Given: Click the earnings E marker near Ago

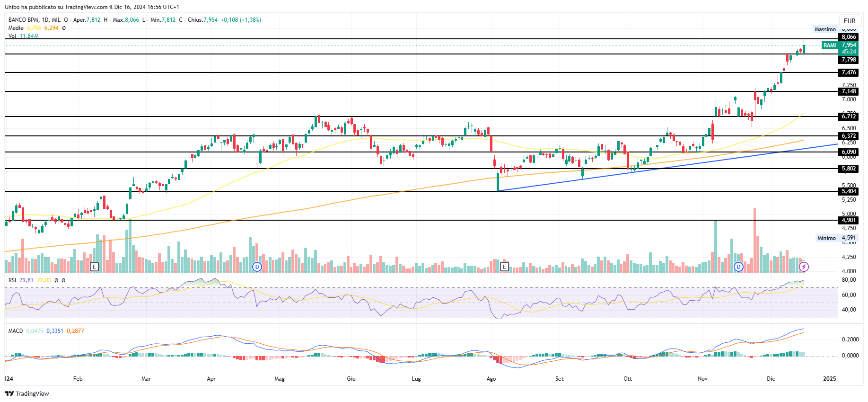Looking at the screenshot, I should [504, 267].
